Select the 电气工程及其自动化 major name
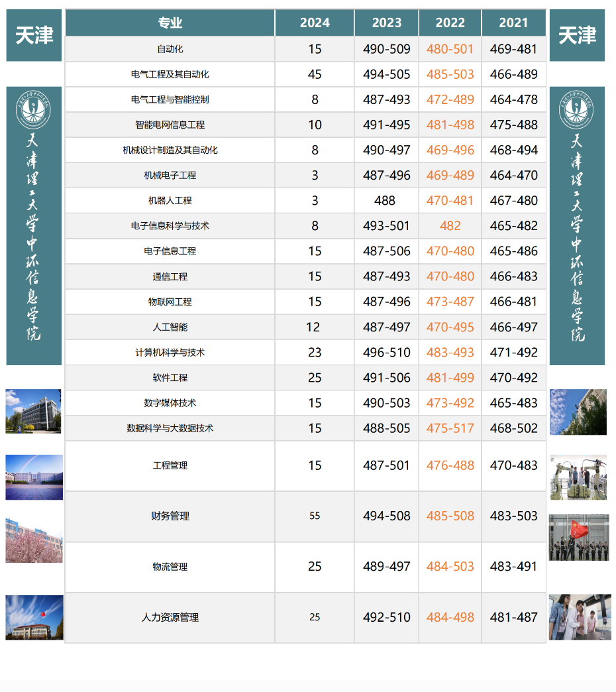Image resolution: width=616 pixels, height=692 pixels. (170, 74)
